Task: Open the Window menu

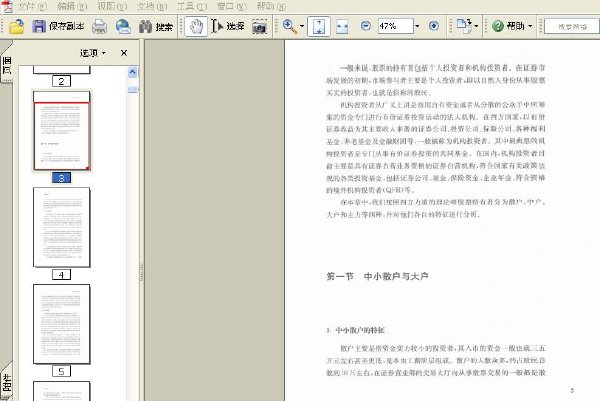Action: [x=232, y=6]
